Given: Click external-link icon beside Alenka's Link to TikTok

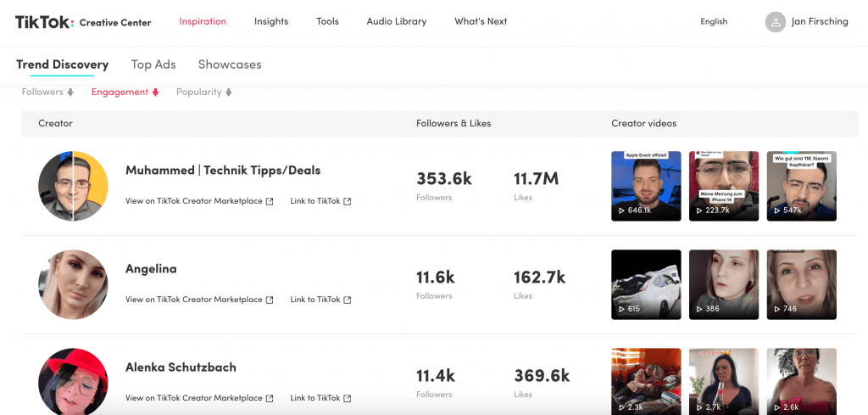Looking at the screenshot, I should click(x=347, y=398).
